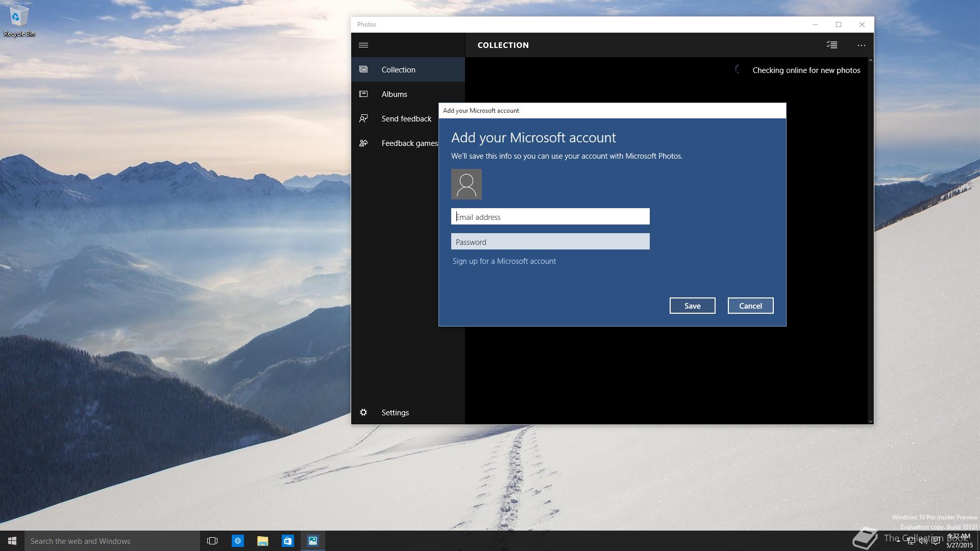Click the 'Add your Microsoft account' heading

tap(533, 137)
